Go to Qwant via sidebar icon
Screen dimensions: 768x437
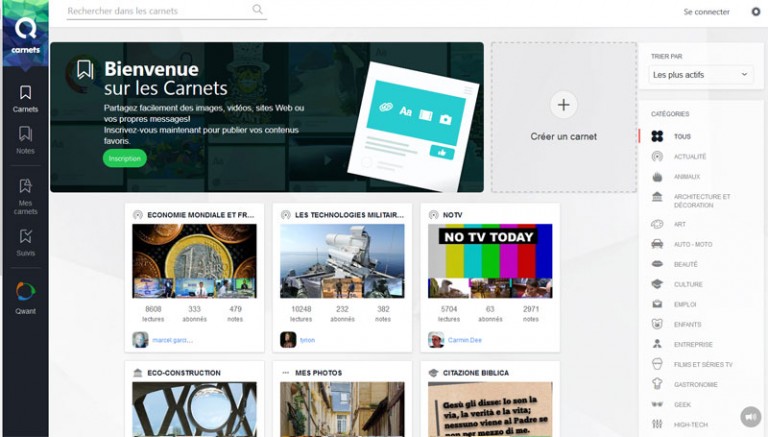tap(25, 297)
